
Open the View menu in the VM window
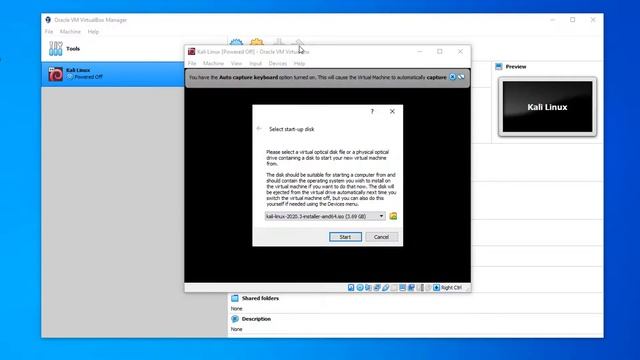(x=236, y=63)
